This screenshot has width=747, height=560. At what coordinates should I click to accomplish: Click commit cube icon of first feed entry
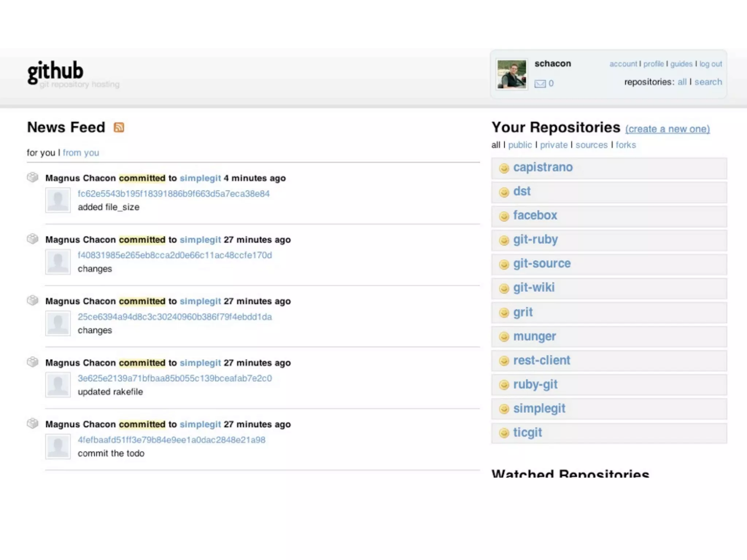[x=32, y=177]
